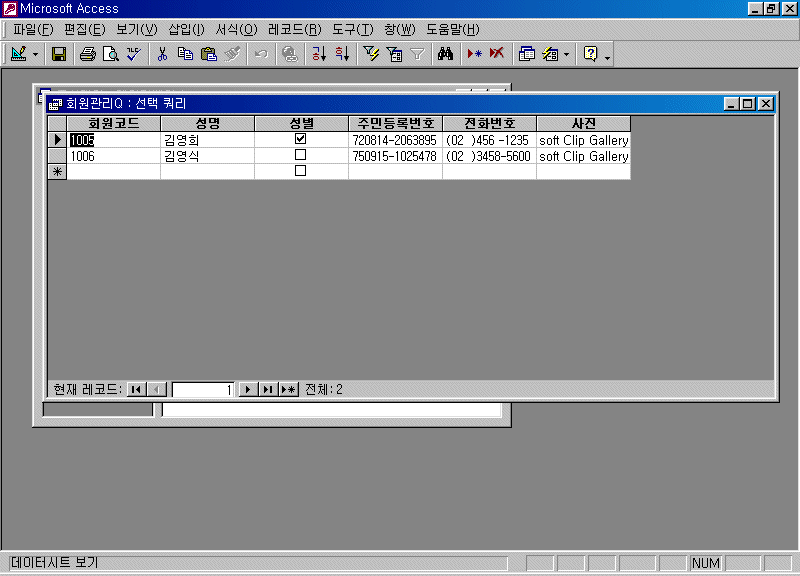800x576 pixels.
Task: Go to previous record navigation button
Action: click(156, 390)
